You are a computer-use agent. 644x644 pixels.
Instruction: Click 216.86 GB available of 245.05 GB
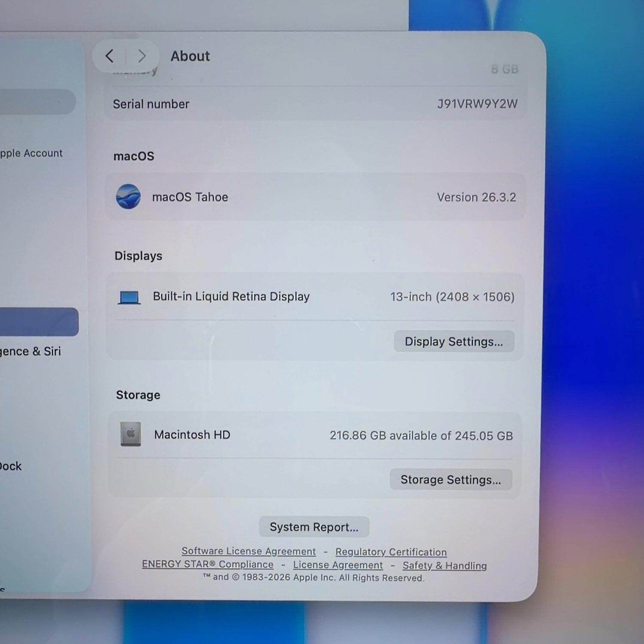421,436
